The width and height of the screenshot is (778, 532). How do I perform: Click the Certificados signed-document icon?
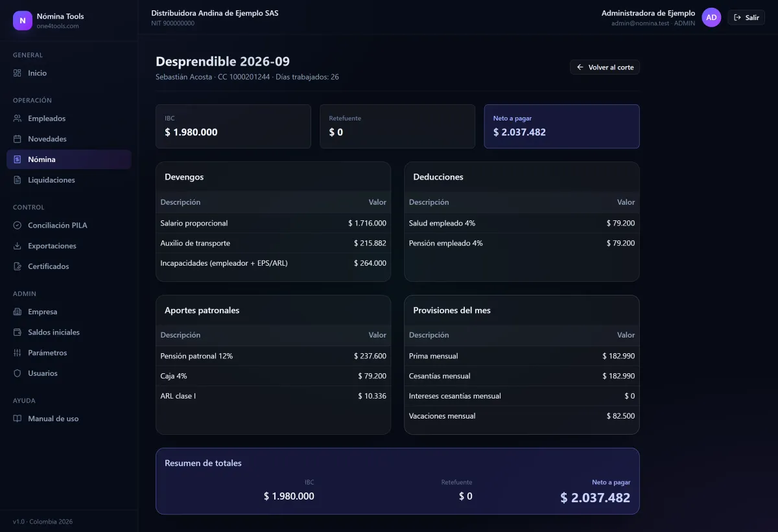[x=18, y=266]
